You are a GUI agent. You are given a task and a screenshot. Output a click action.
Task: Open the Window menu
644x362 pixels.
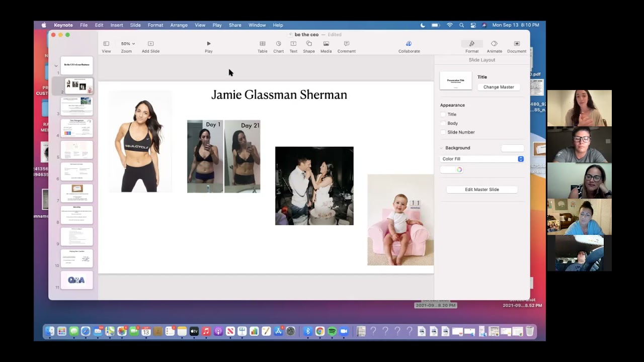point(257,25)
